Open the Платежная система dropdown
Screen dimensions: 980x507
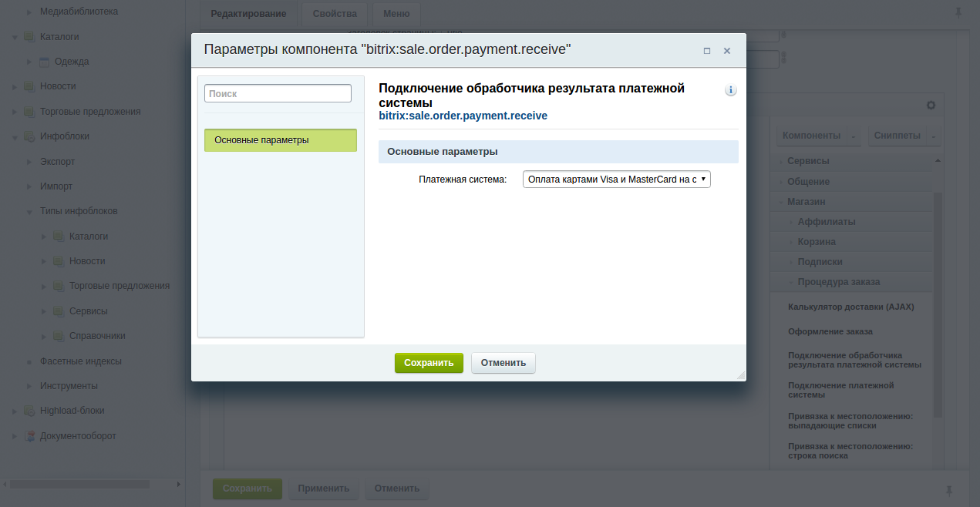(616, 180)
